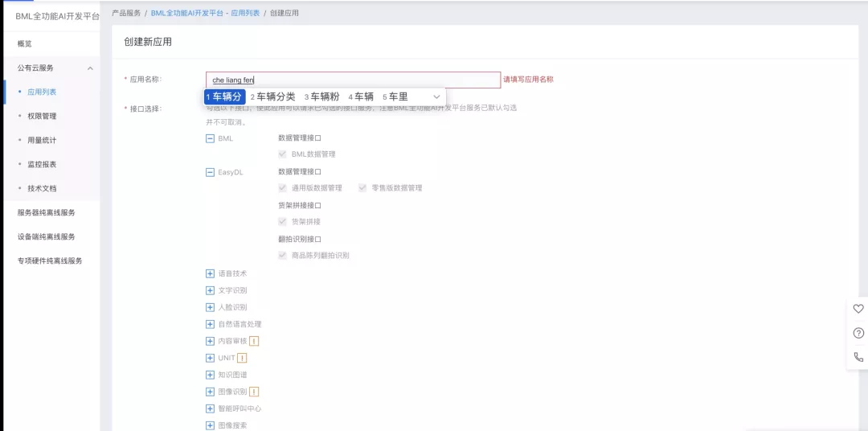Toggle the 货架拼接 checkbox

[282, 222]
